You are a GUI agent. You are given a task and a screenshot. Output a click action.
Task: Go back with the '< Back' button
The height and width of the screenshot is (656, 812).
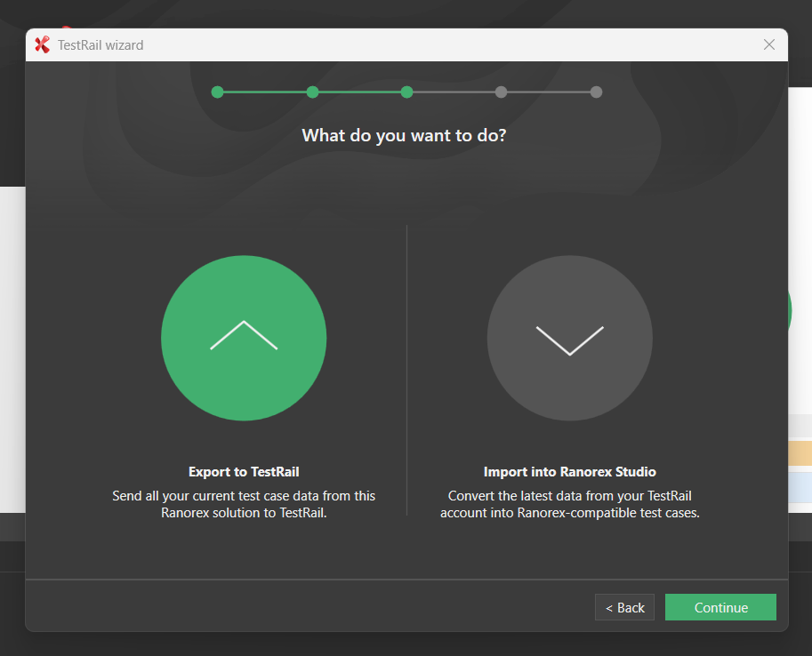click(x=624, y=607)
